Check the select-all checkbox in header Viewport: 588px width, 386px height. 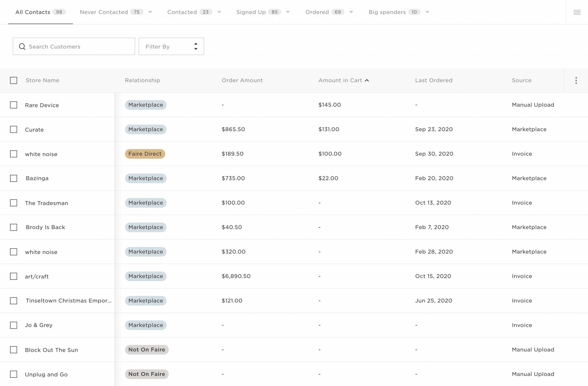pyautogui.click(x=13, y=80)
